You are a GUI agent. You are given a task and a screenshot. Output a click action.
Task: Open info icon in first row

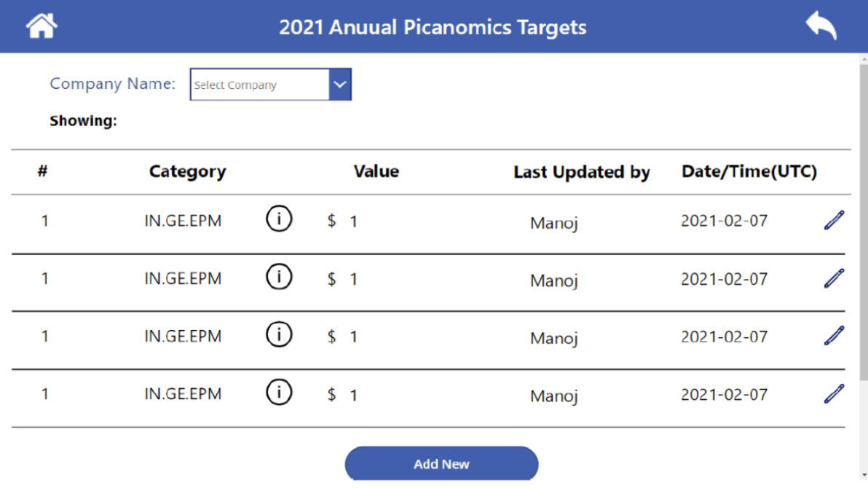[278, 219]
